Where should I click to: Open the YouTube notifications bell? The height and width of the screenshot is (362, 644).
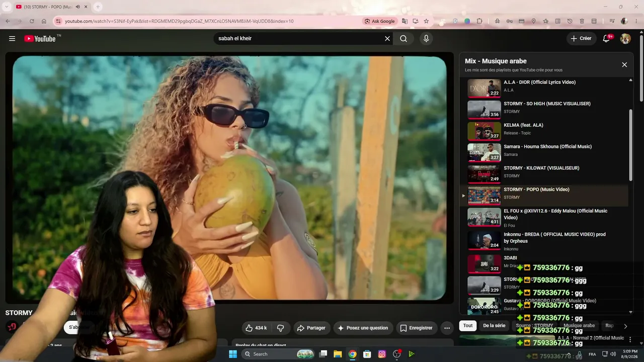(x=607, y=39)
